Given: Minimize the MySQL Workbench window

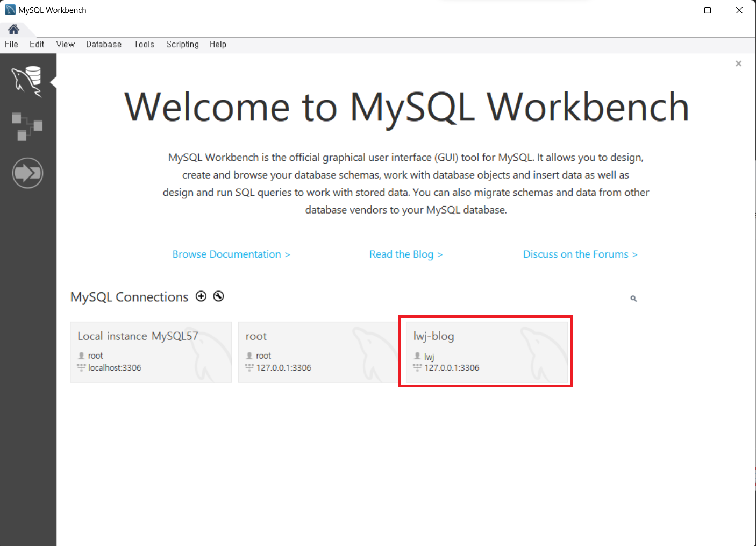Looking at the screenshot, I should click(x=676, y=10).
